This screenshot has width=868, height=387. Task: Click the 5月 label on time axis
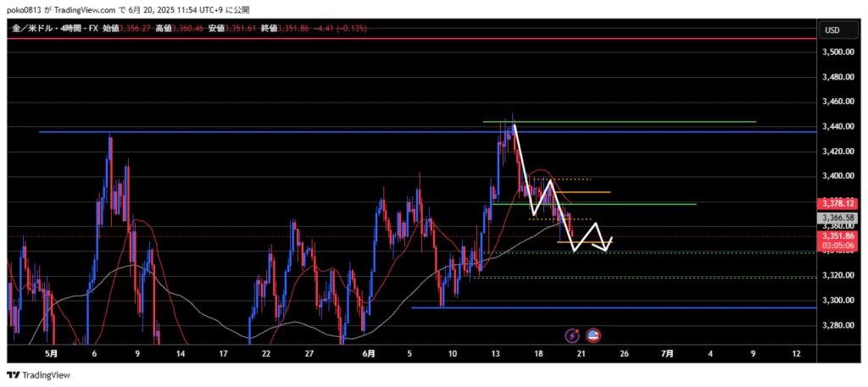51,352
